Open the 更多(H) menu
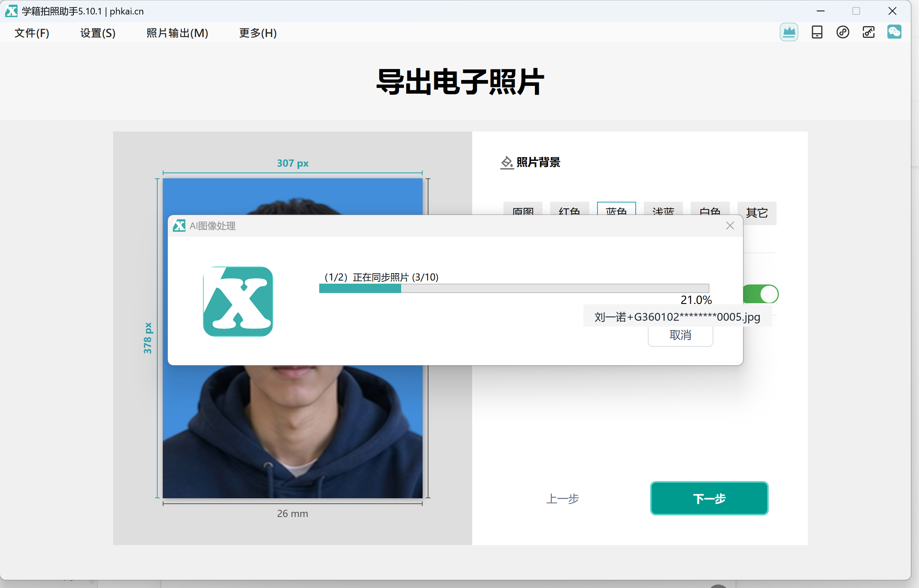Viewport: 919px width, 588px height. [258, 33]
